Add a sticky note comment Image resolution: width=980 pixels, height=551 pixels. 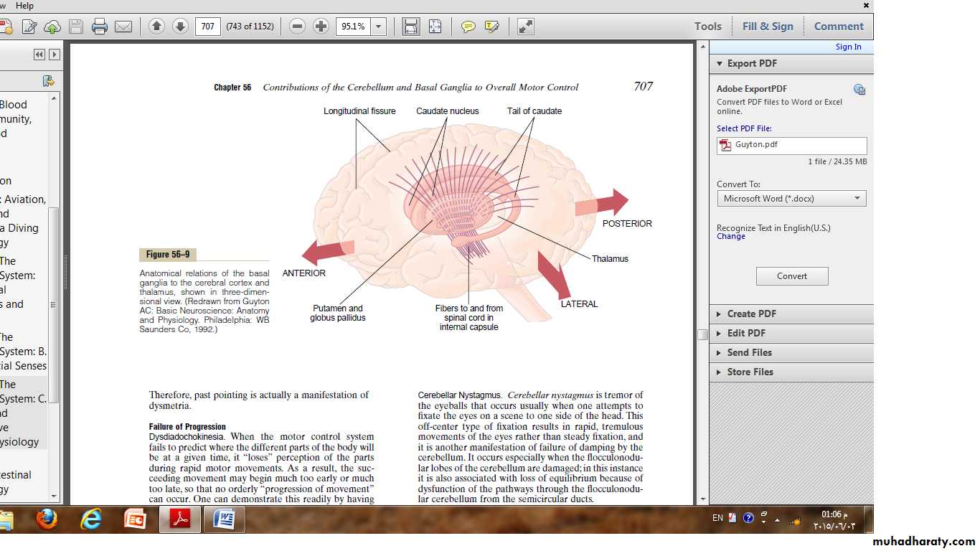[x=468, y=27]
